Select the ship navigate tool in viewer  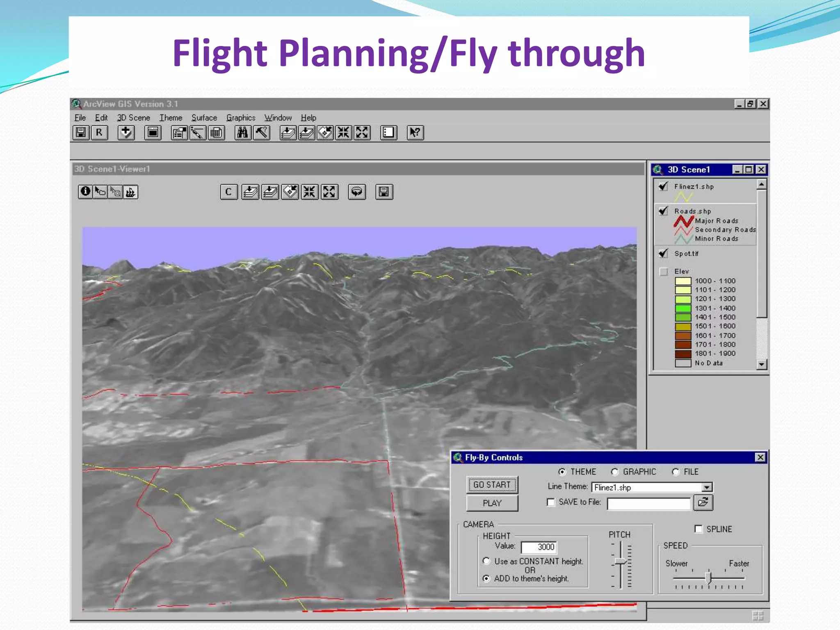(x=130, y=192)
